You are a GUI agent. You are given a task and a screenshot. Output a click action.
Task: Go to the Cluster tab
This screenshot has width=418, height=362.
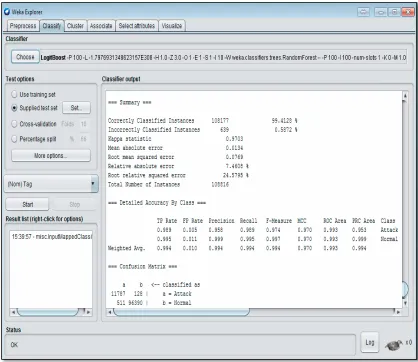pyautogui.click(x=75, y=26)
